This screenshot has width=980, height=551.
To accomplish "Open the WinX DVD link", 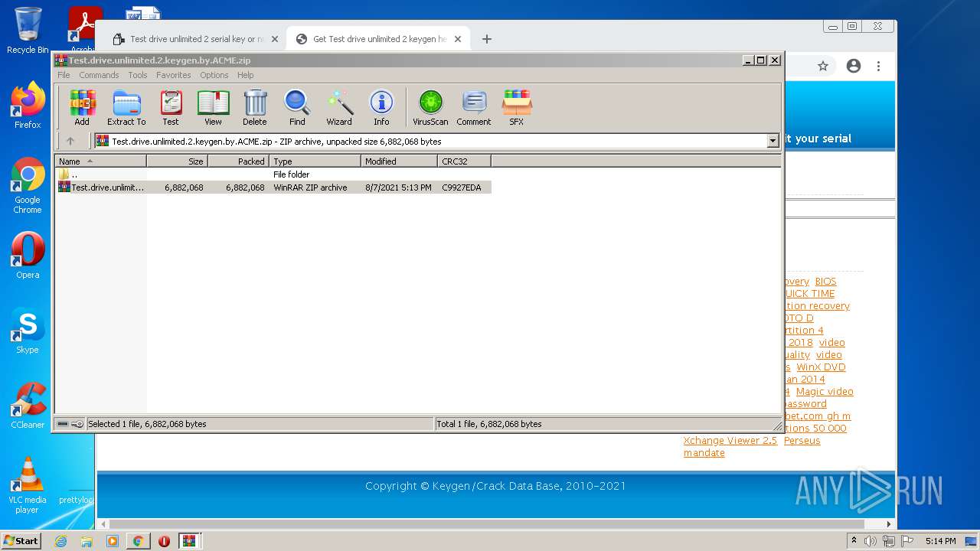I will (821, 367).
